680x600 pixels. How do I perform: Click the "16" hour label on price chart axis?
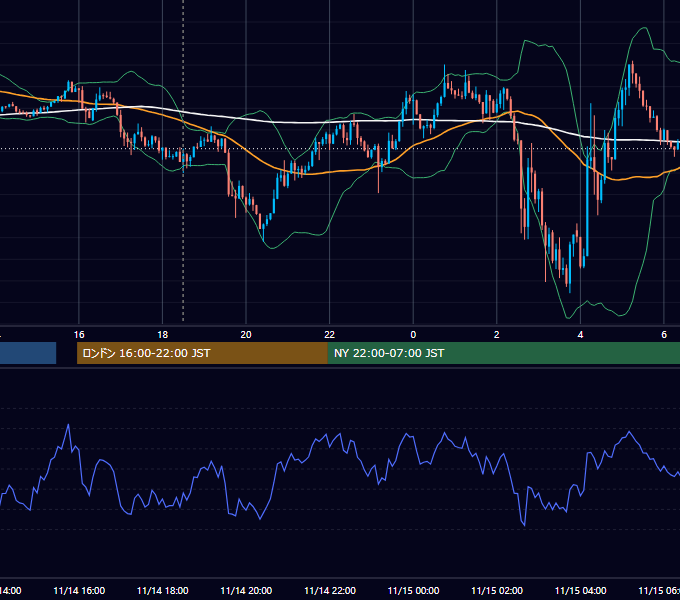click(x=79, y=335)
